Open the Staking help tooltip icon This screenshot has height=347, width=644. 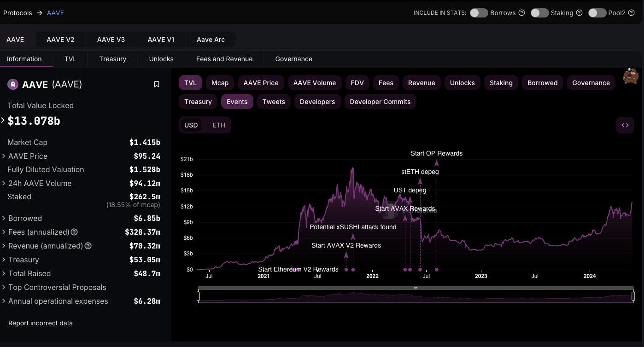point(580,13)
